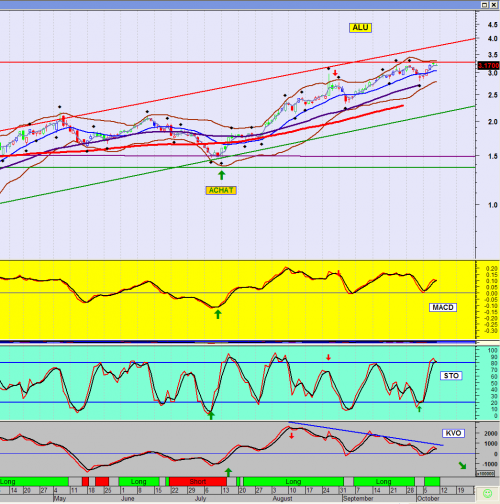500x504 pixels.
Task: Select the red Short signal bar
Action: [x=198, y=482]
